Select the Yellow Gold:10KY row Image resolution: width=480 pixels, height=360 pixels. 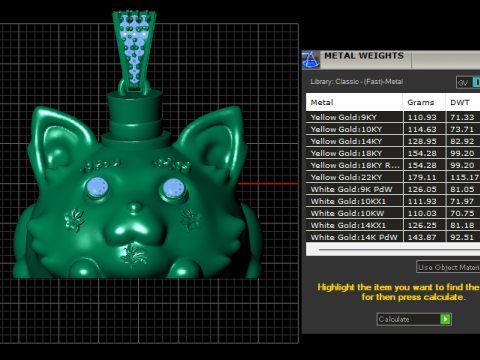(393, 129)
